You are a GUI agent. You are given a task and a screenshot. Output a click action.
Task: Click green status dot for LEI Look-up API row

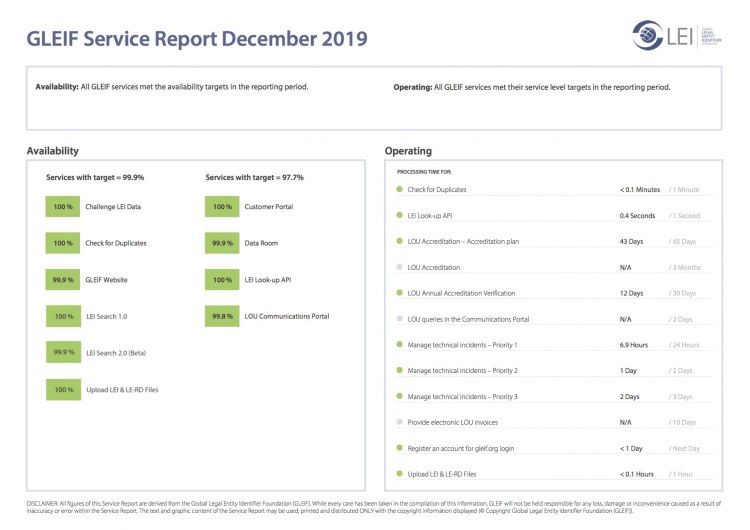click(399, 215)
